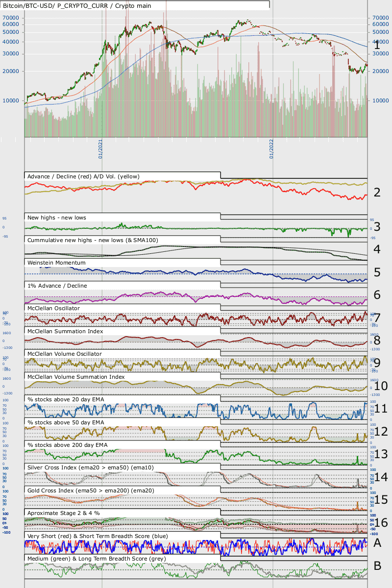This screenshot has width=392, height=588.
Task: Click the 01/2021 date marker on the time axis
Action: tap(100, 149)
